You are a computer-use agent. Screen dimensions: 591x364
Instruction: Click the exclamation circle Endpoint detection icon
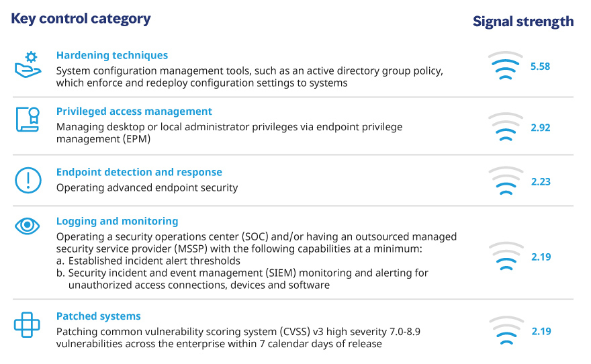(x=28, y=180)
